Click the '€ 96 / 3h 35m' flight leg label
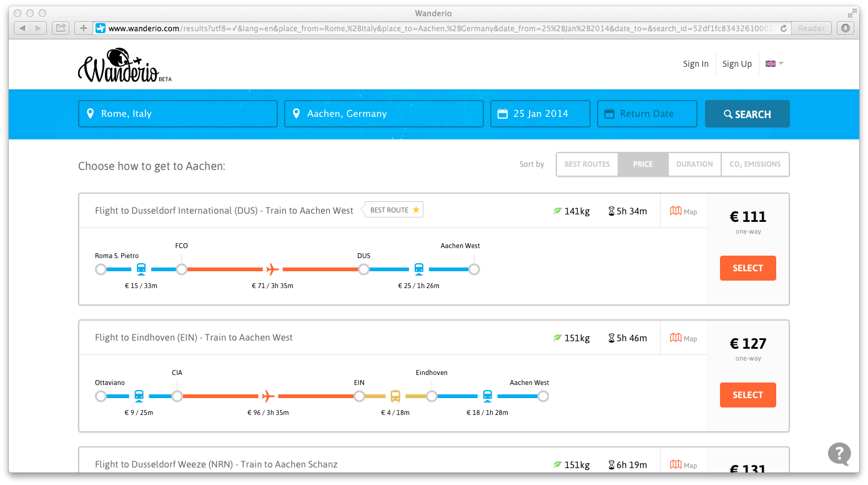This screenshot has width=868, height=485. pos(268,412)
